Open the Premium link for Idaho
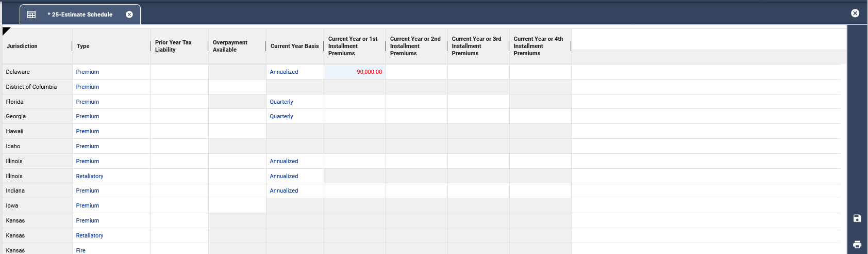868x254 pixels. pos(88,146)
